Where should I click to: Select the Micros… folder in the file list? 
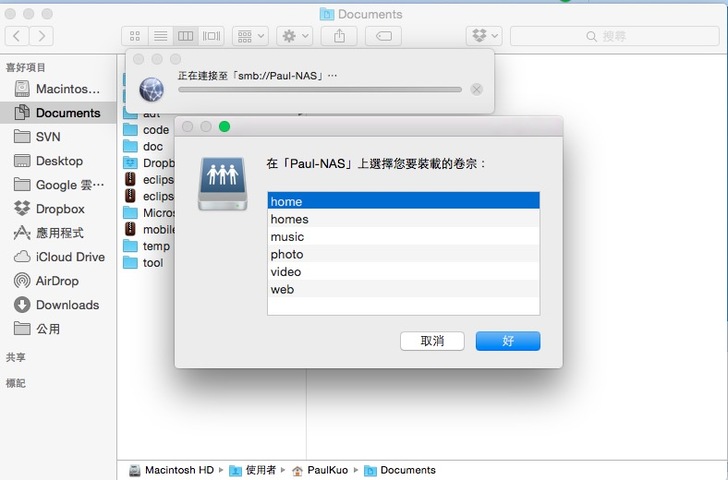149,213
